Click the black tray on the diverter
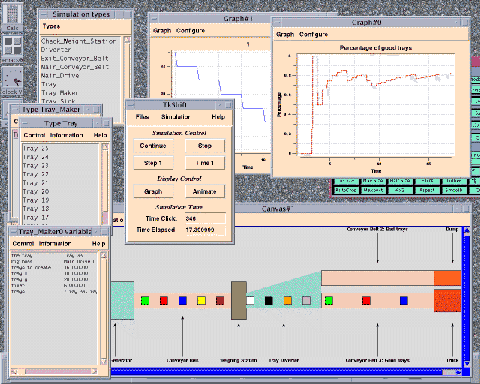The height and width of the screenshot is (384, 480). click(x=269, y=301)
